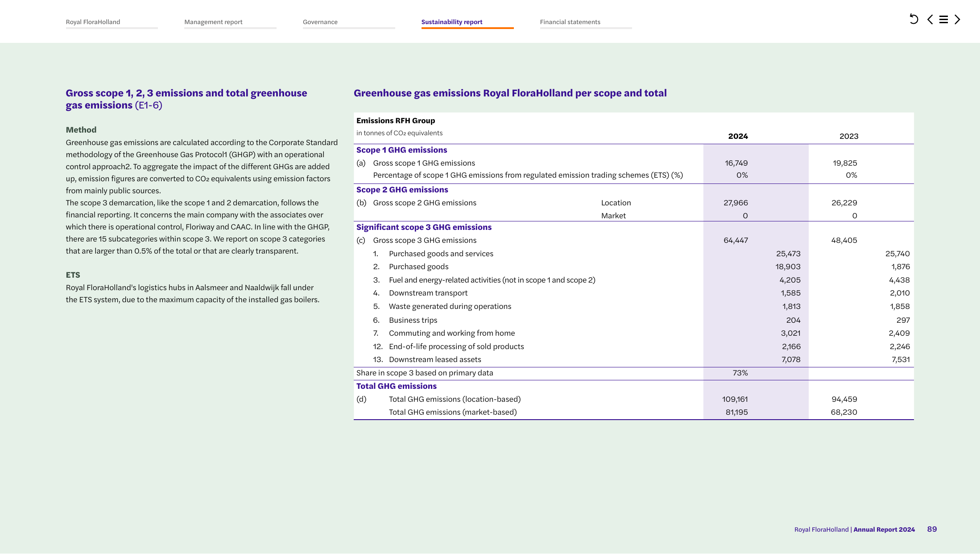Click the 'Market' scope 2 label

click(613, 216)
